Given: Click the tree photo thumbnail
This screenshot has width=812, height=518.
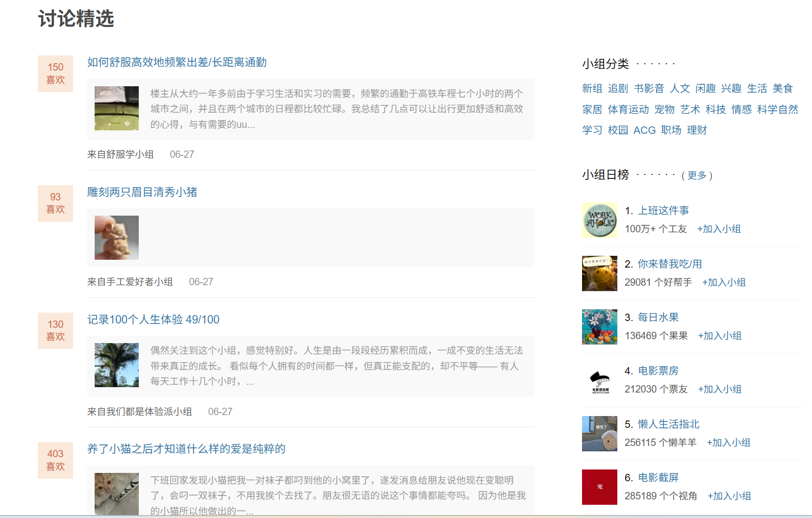Looking at the screenshot, I should [x=117, y=365].
